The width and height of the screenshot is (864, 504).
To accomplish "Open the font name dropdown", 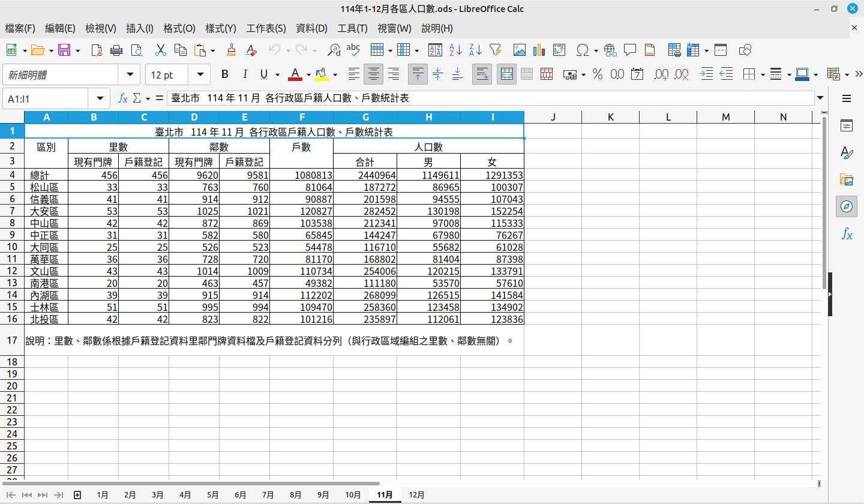I will [130, 74].
